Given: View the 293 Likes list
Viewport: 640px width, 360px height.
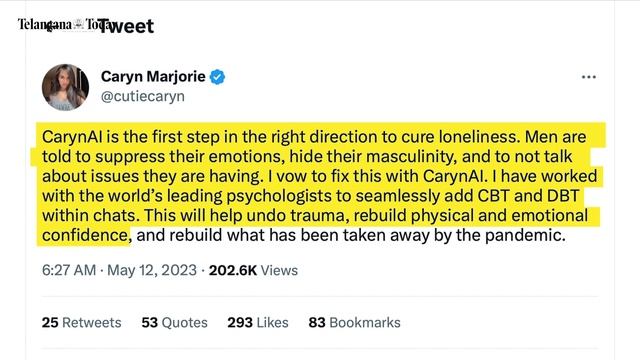Looking at the screenshot, I should 258,322.
